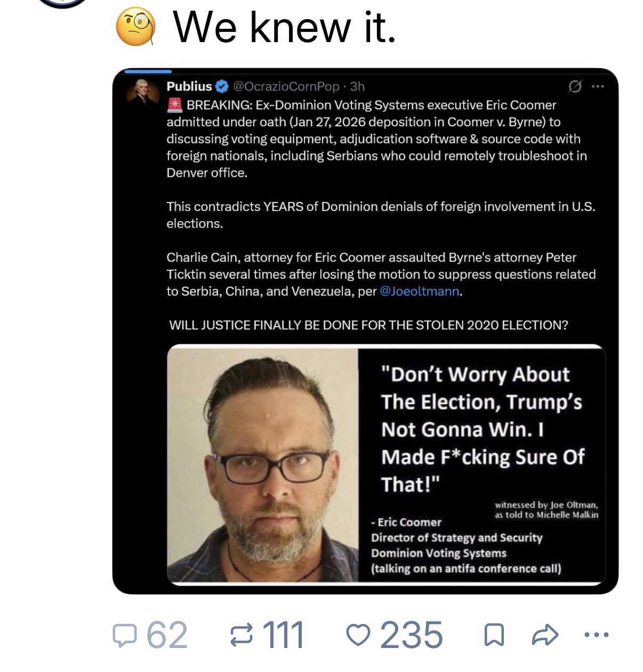Open the Eric Coomer quote image
643x672 pixels.
(386, 465)
